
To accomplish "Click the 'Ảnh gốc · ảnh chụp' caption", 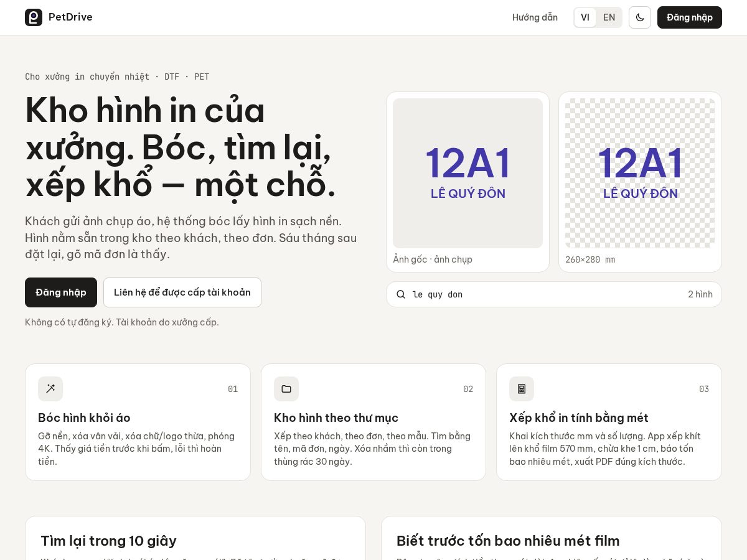I will click(x=433, y=259).
